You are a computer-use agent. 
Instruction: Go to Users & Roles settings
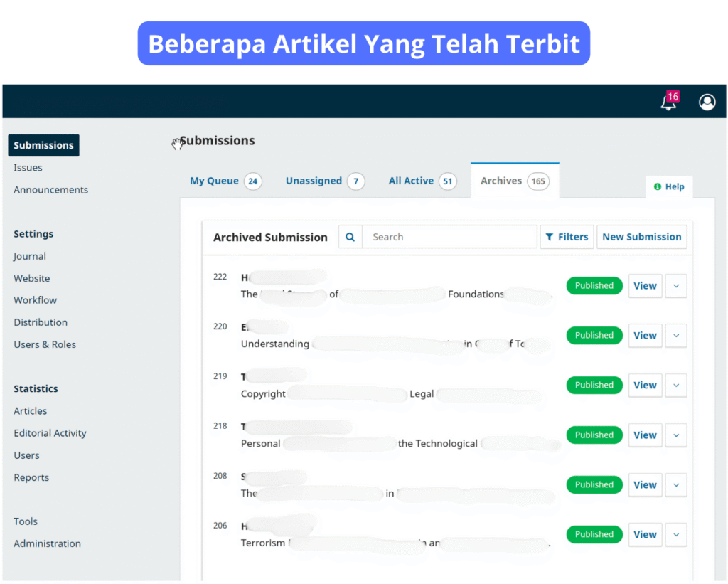45,344
